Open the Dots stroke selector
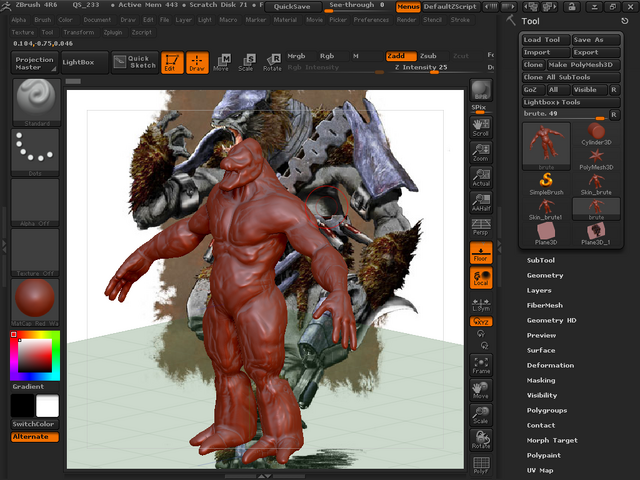Screen dimensions: 640x480 click(35, 152)
